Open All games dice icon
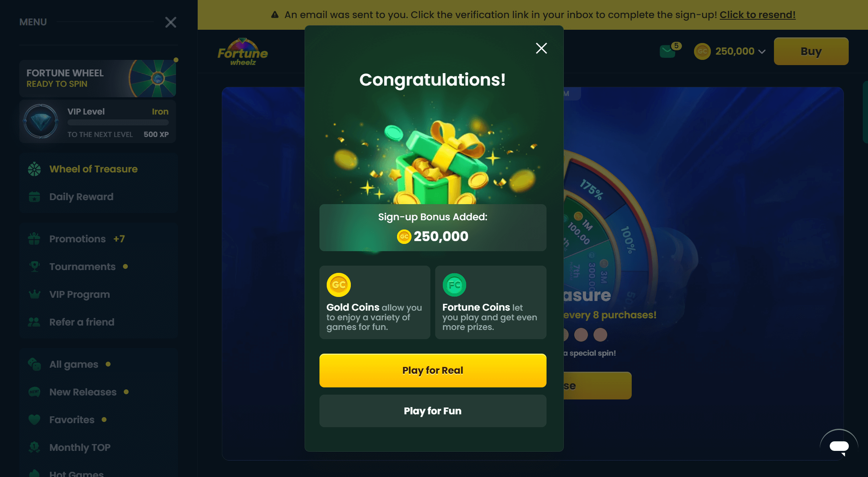 click(x=34, y=364)
